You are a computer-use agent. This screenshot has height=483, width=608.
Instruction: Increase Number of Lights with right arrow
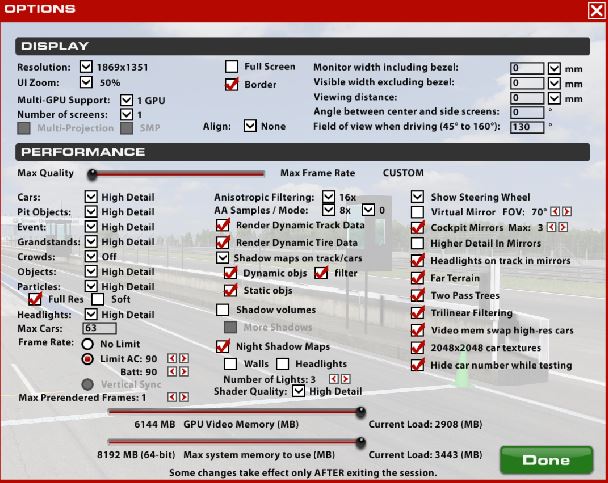345,380
